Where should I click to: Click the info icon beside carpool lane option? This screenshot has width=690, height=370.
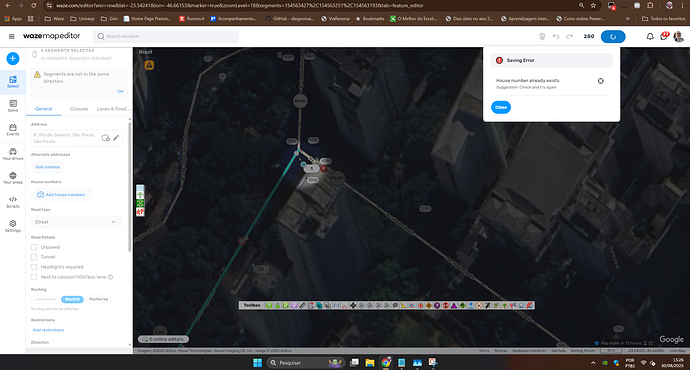(110, 277)
